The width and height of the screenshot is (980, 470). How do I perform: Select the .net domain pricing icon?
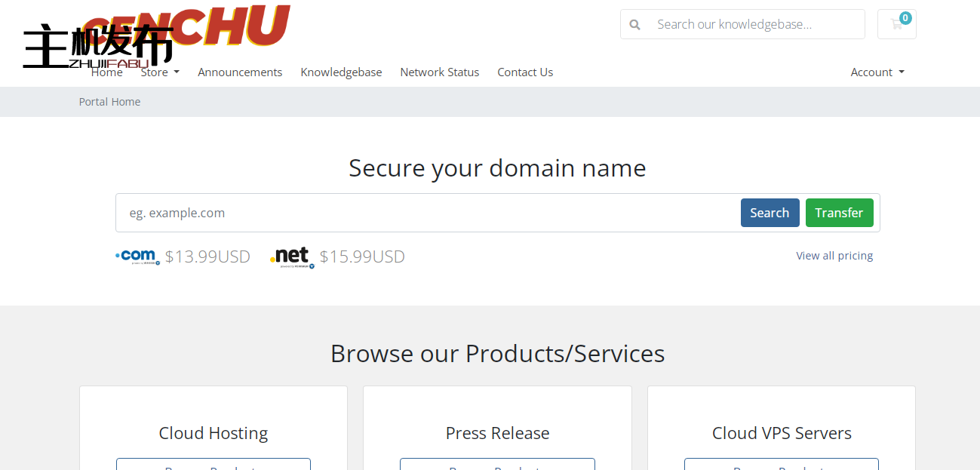pyautogui.click(x=292, y=257)
